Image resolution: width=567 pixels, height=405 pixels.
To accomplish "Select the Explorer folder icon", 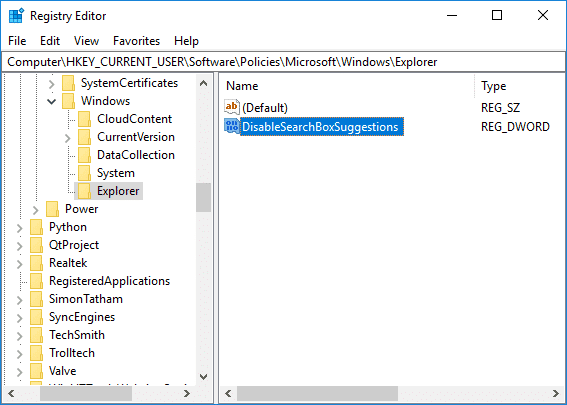I will [x=85, y=191].
